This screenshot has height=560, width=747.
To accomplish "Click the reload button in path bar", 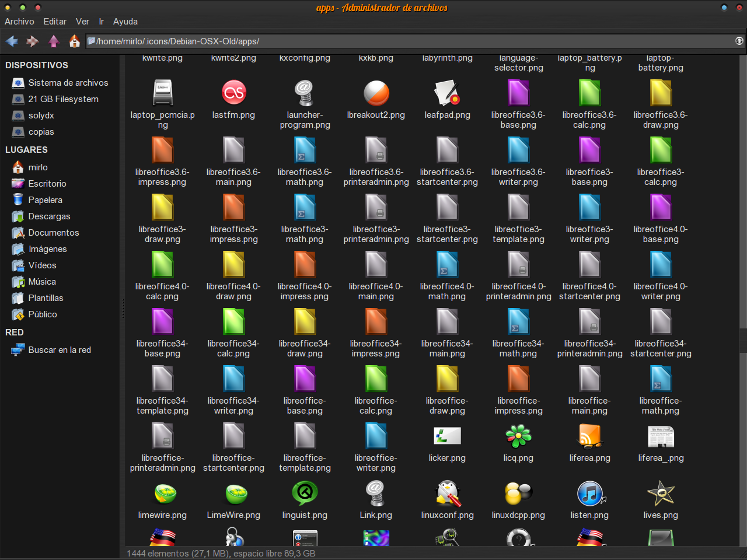I will 739,41.
